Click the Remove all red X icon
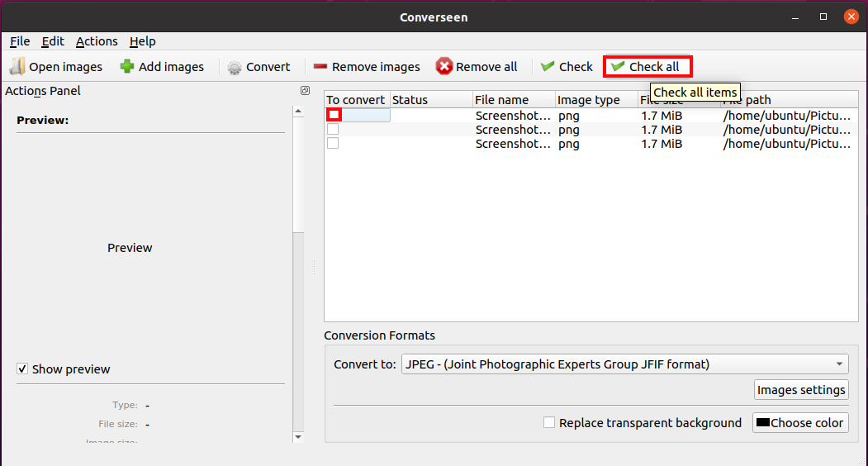 [444, 66]
